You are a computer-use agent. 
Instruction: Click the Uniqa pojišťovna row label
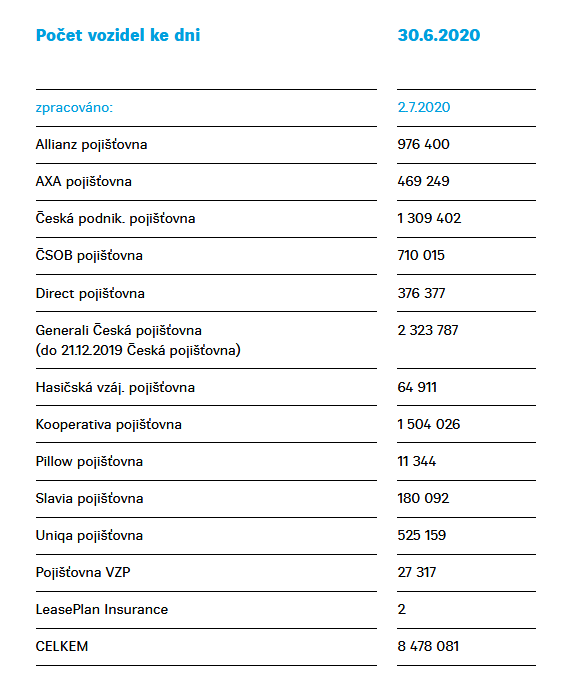[x=89, y=536]
